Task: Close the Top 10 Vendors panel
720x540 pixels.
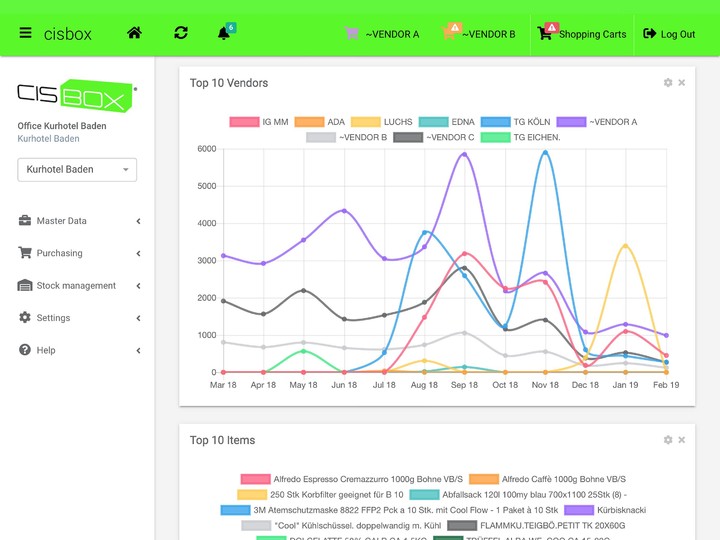Action: (682, 83)
